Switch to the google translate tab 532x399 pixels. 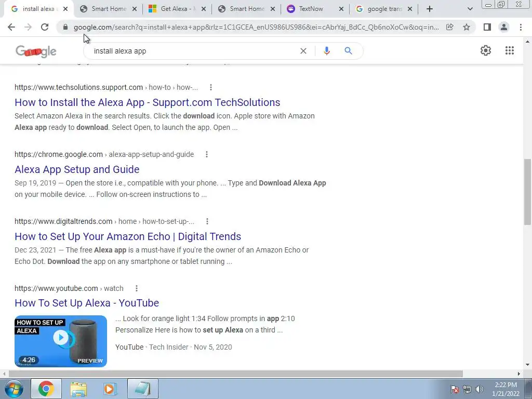[383, 9]
